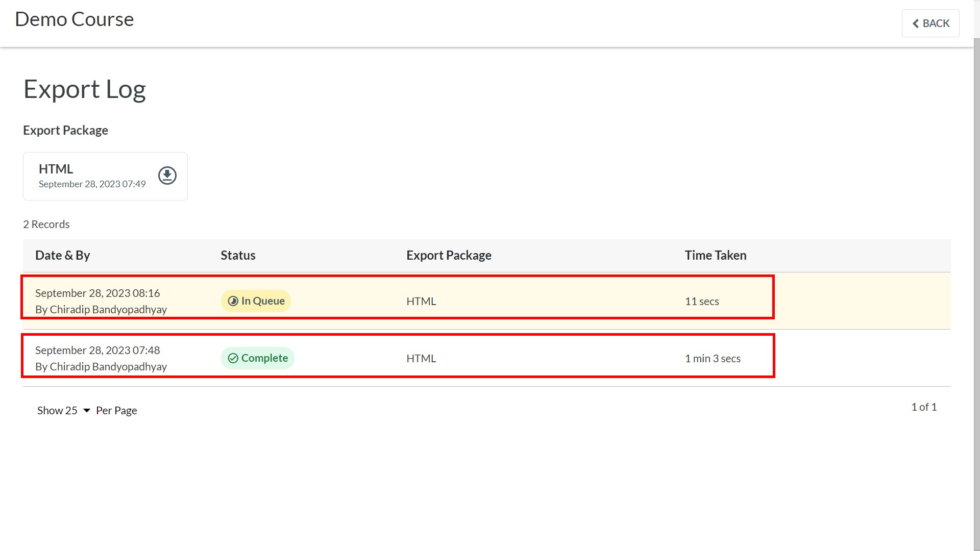Image resolution: width=980 pixels, height=551 pixels.
Task: Click the September 28, 2023 07:49 card date
Action: coord(92,184)
